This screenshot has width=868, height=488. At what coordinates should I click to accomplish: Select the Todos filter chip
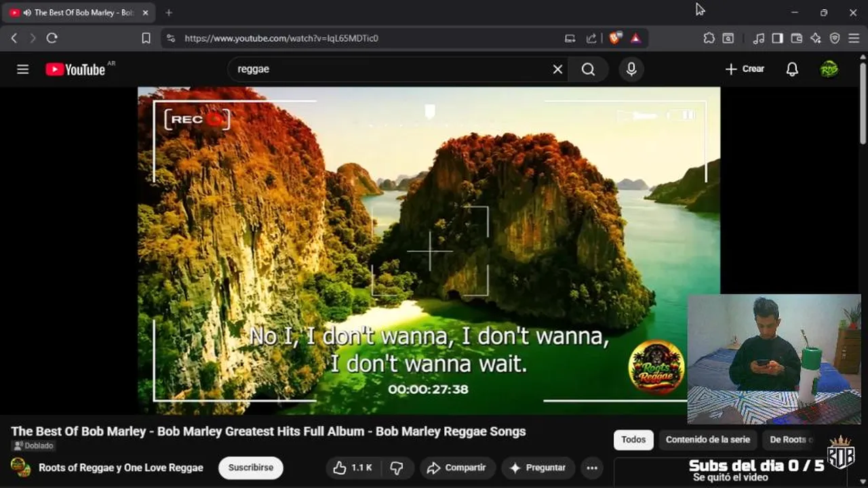(x=633, y=440)
